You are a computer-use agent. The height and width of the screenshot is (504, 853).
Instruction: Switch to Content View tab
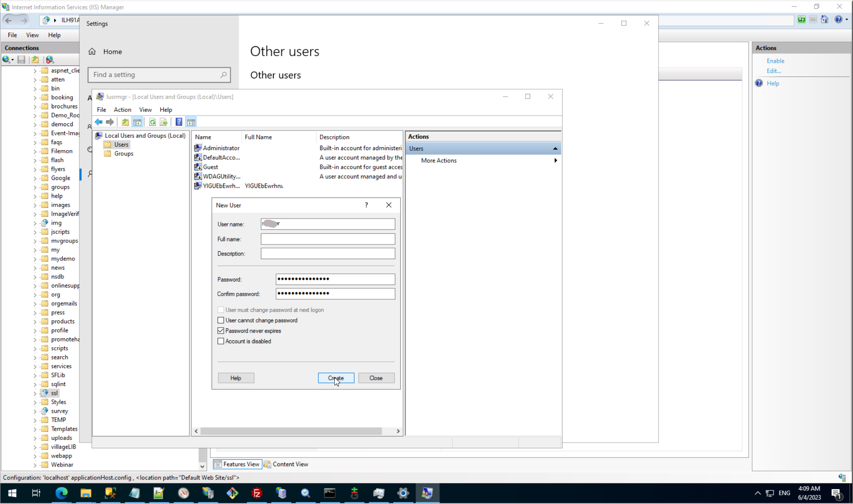[x=286, y=464]
